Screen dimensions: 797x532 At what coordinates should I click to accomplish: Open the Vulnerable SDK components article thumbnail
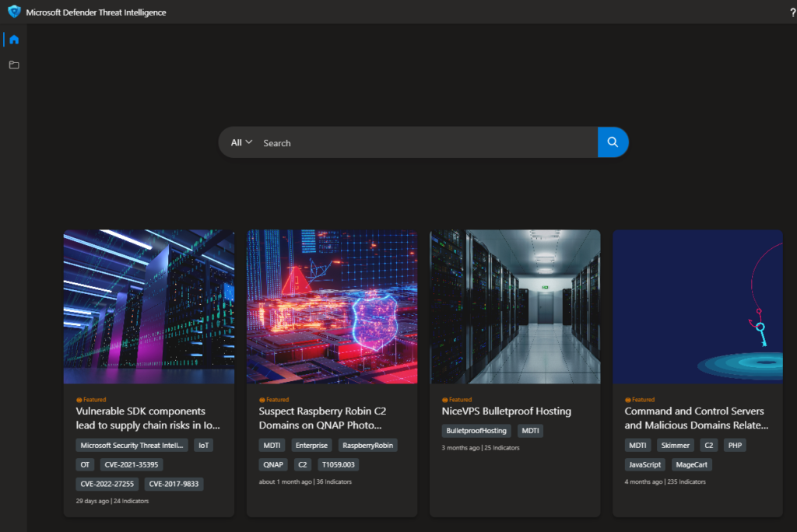pyautogui.click(x=149, y=306)
